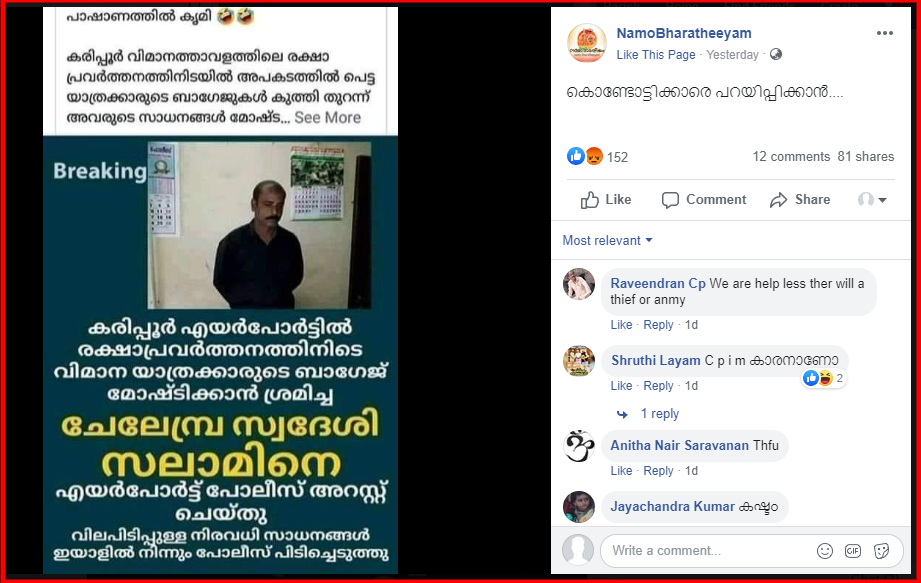921x583 pixels.
Task: Open the three-dot post options menu
Action: click(x=884, y=33)
